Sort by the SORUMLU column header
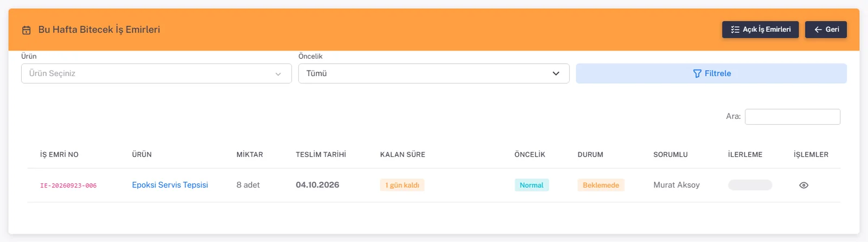This screenshot has width=868, height=242. point(671,155)
